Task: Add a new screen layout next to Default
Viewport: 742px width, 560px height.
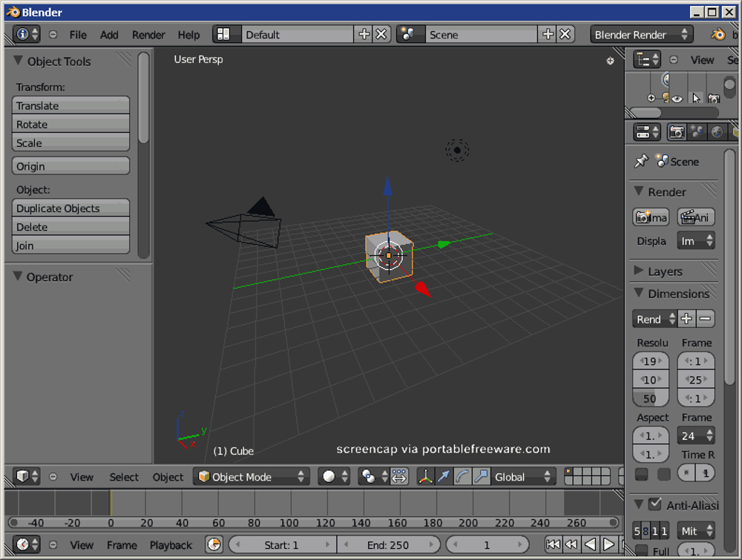Action: 364,34
